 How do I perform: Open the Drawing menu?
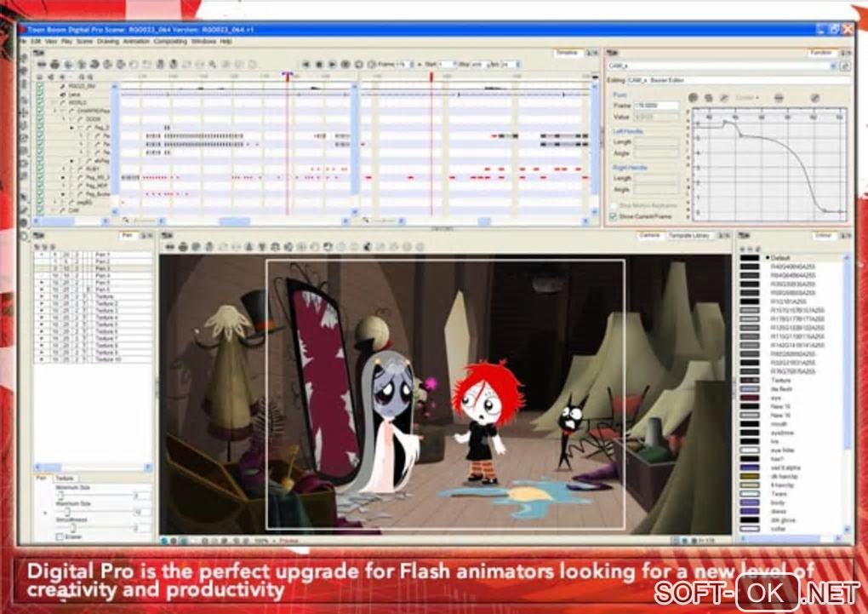click(107, 42)
